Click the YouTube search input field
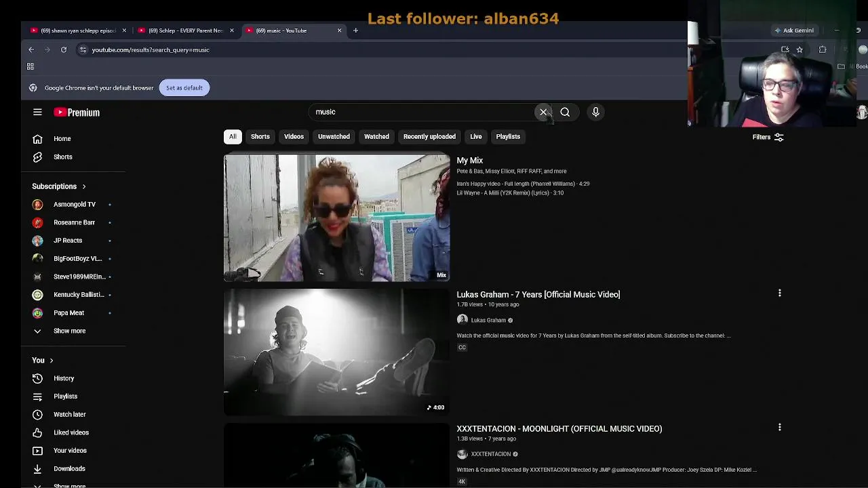 422,112
